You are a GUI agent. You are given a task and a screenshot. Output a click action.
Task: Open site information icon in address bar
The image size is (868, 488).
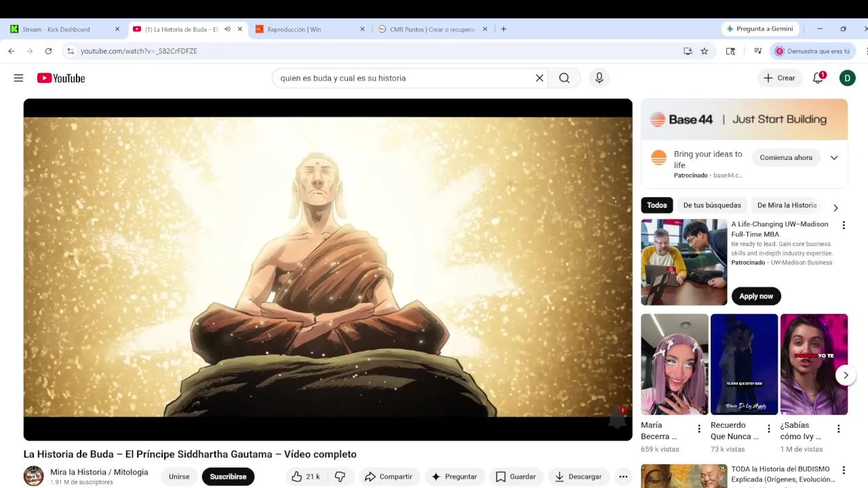point(70,51)
